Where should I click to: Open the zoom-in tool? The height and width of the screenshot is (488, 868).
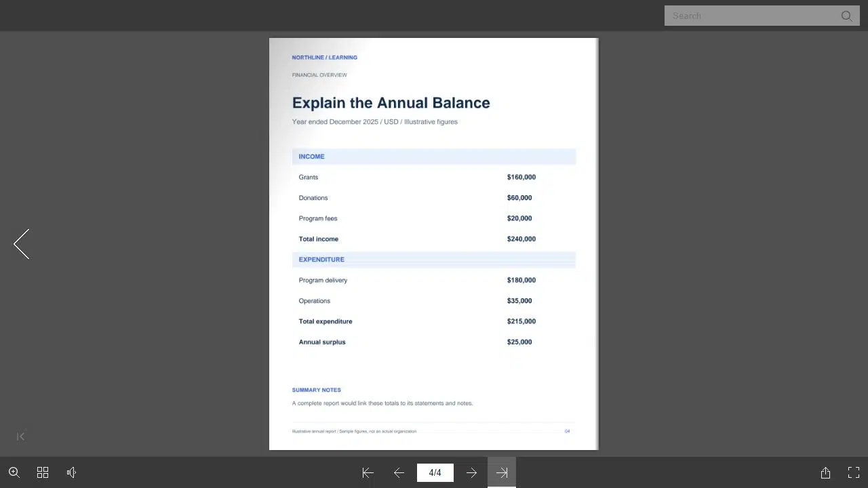click(x=14, y=472)
